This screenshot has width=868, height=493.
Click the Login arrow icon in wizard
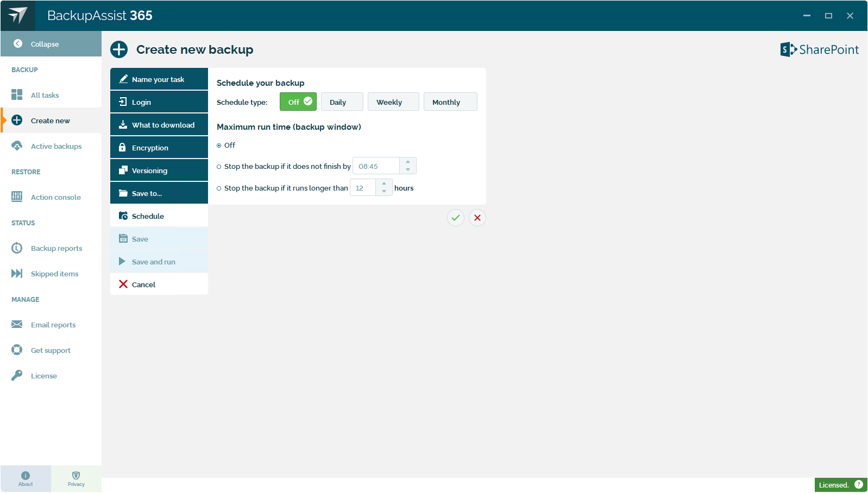pyautogui.click(x=123, y=102)
